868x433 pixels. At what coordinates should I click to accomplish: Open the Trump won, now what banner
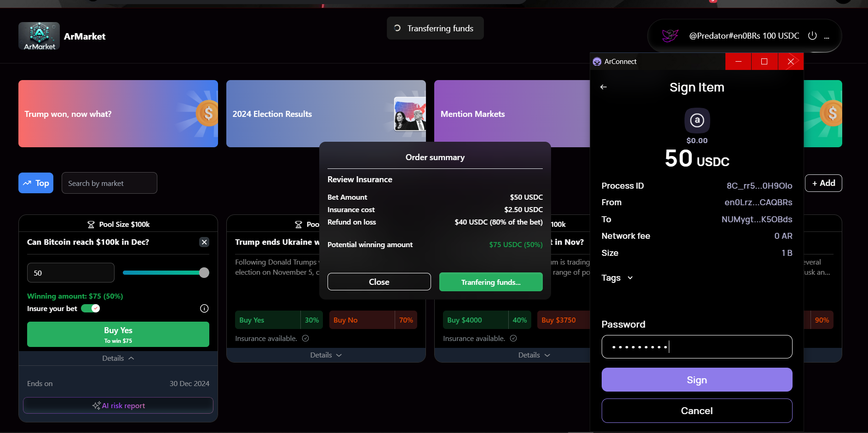tap(118, 114)
